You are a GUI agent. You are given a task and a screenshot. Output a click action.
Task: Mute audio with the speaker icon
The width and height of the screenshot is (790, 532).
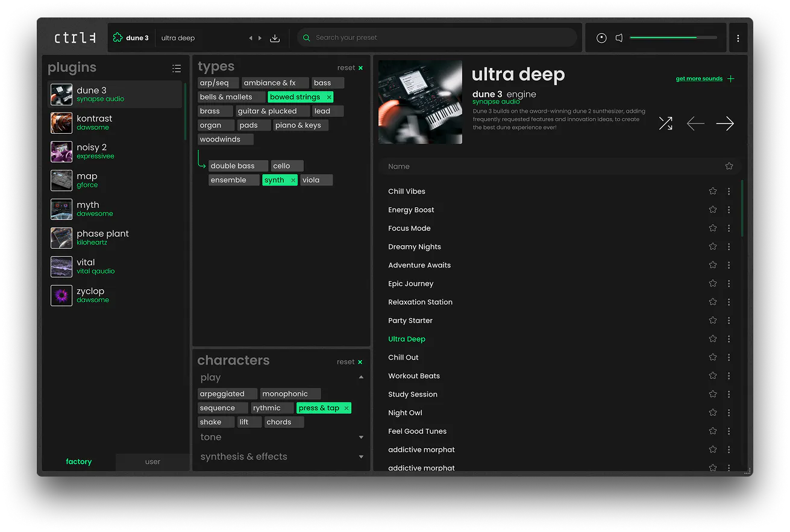619,38
